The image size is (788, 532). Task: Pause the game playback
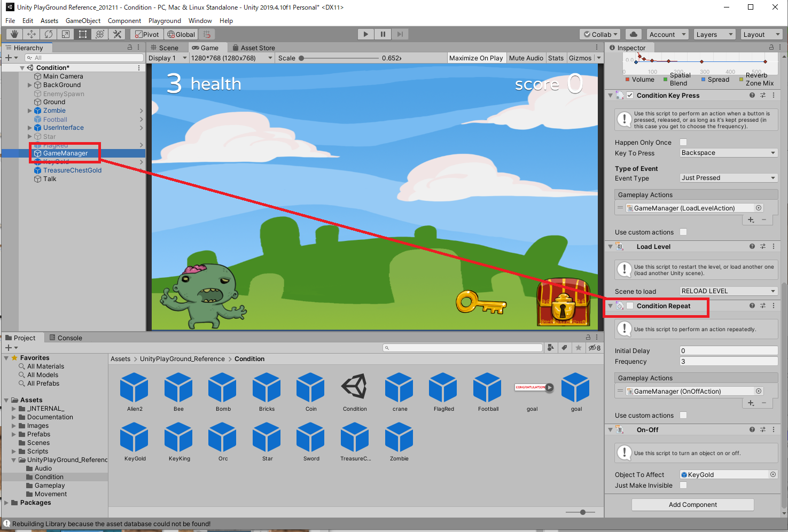point(383,34)
